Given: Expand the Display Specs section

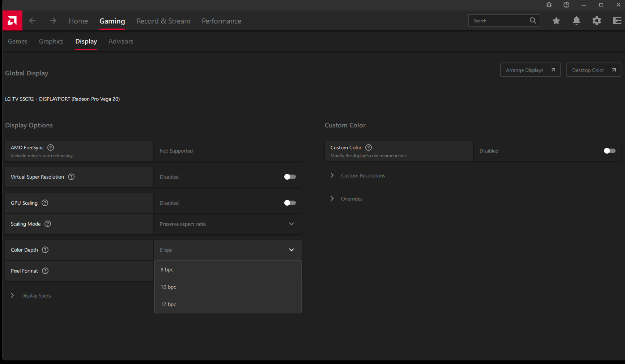Looking at the screenshot, I should click(36, 296).
